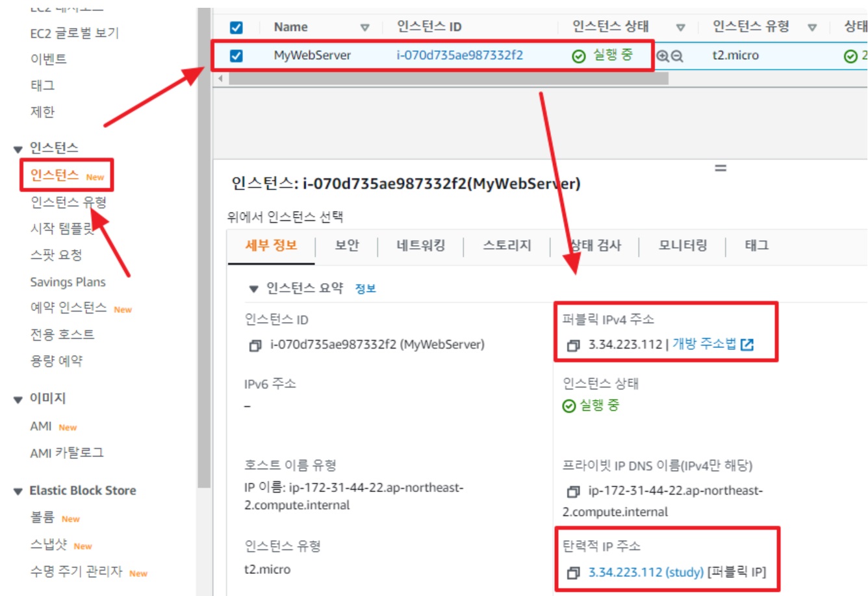Viewport: 868px width, 596px height.
Task: Open EC2 글로벌 보기 in sidebar
Action: [x=74, y=33]
